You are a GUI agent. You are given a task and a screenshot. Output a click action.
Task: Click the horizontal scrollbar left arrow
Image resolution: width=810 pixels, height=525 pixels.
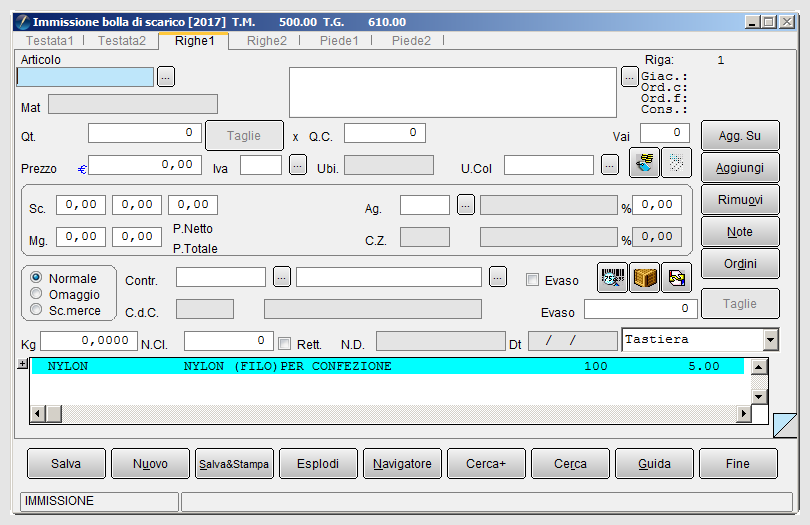(x=37, y=413)
